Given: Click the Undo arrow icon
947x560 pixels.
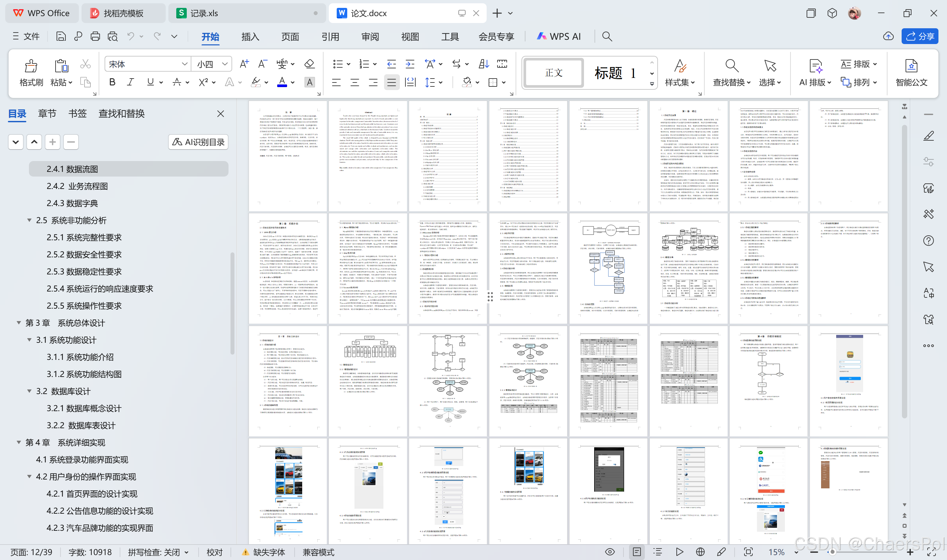Looking at the screenshot, I should tap(131, 36).
